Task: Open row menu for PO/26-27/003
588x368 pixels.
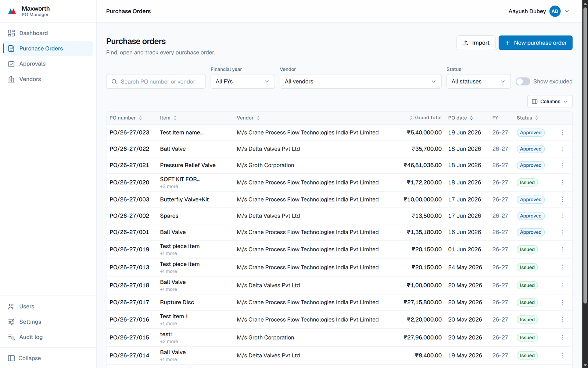Action: coord(563,199)
